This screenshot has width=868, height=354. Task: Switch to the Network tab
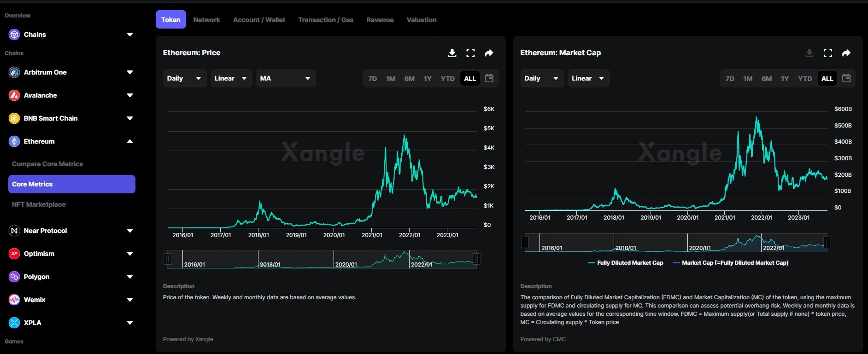(206, 20)
